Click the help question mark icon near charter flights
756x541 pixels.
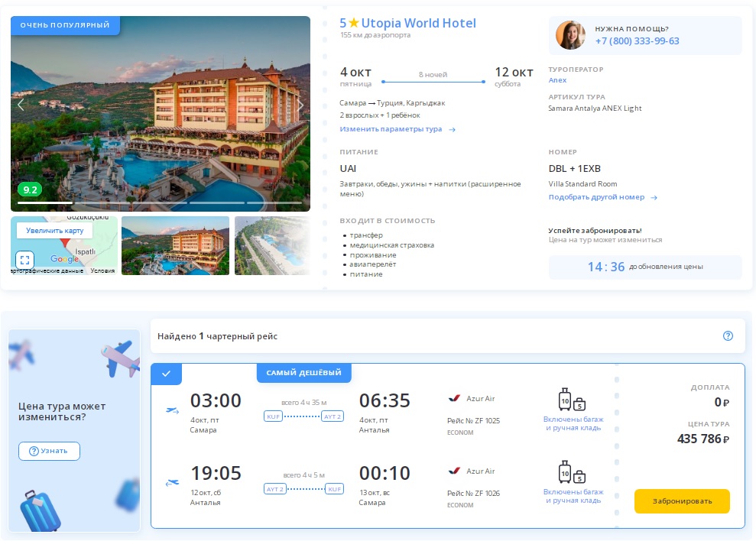(728, 336)
